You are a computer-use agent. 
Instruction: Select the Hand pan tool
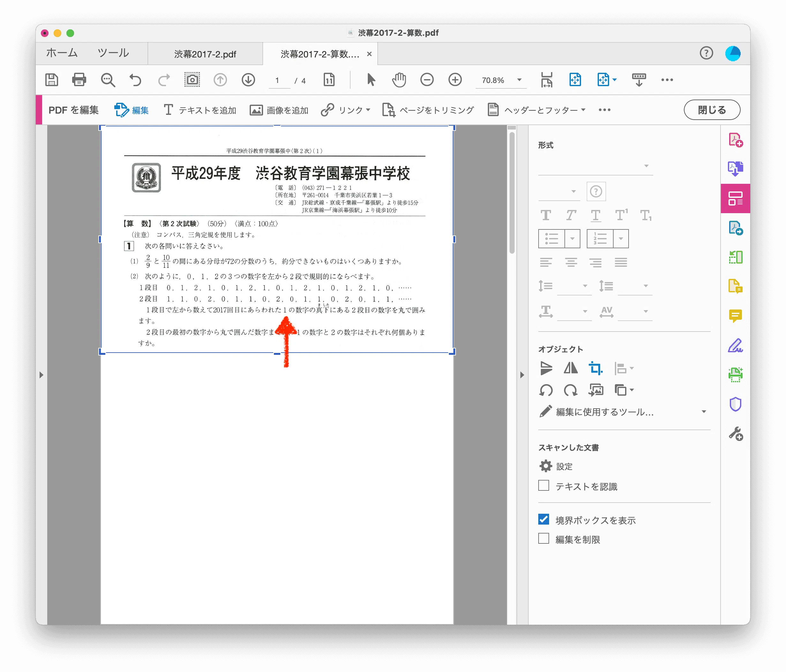399,80
